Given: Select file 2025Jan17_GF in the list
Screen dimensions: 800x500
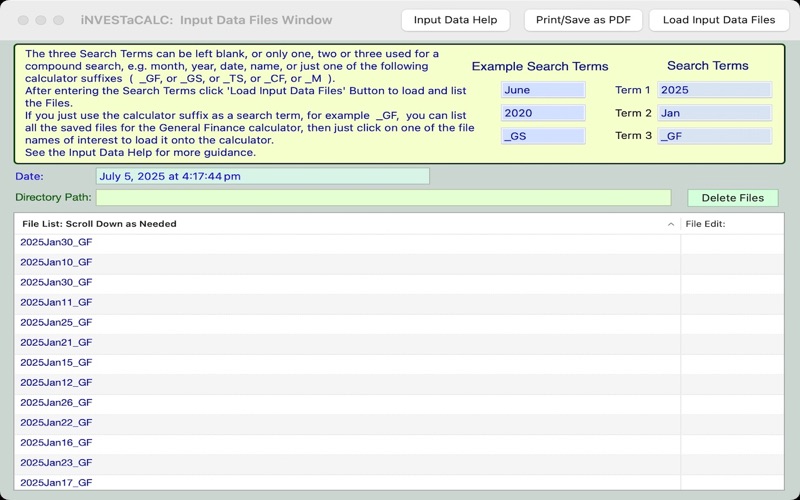Looking at the screenshot, I should pos(347,482).
